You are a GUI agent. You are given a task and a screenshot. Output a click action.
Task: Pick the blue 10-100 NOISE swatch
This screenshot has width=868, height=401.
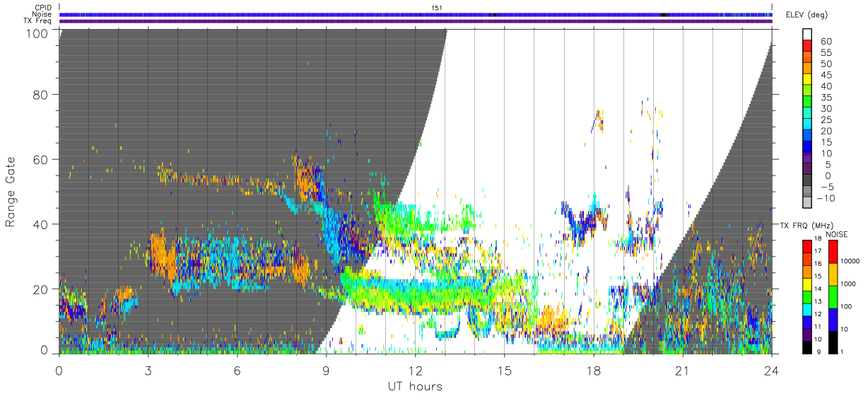[x=833, y=320]
